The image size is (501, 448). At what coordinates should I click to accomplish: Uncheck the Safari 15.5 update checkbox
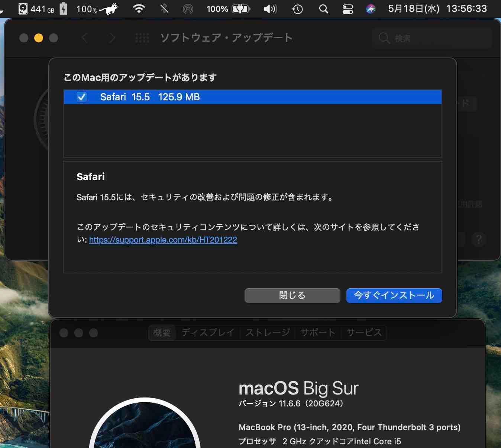82,97
